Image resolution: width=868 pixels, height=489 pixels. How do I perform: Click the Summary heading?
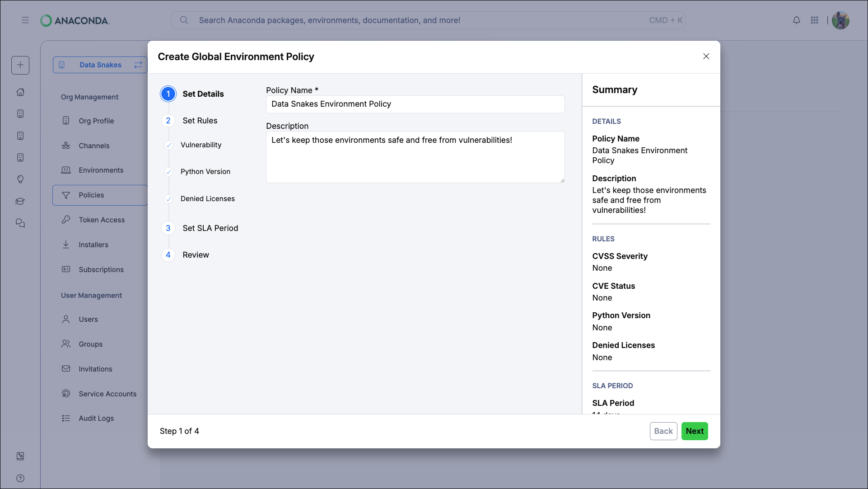(x=615, y=90)
